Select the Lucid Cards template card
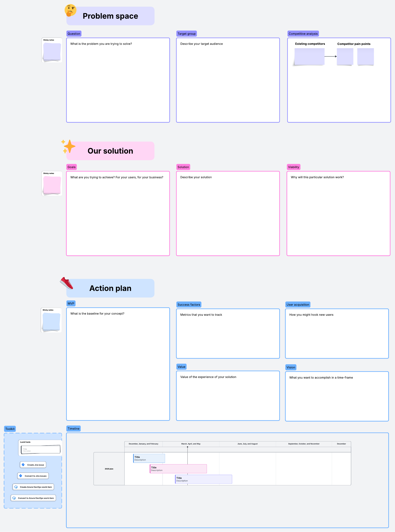Screen dimensions: 395x532 [40, 448]
